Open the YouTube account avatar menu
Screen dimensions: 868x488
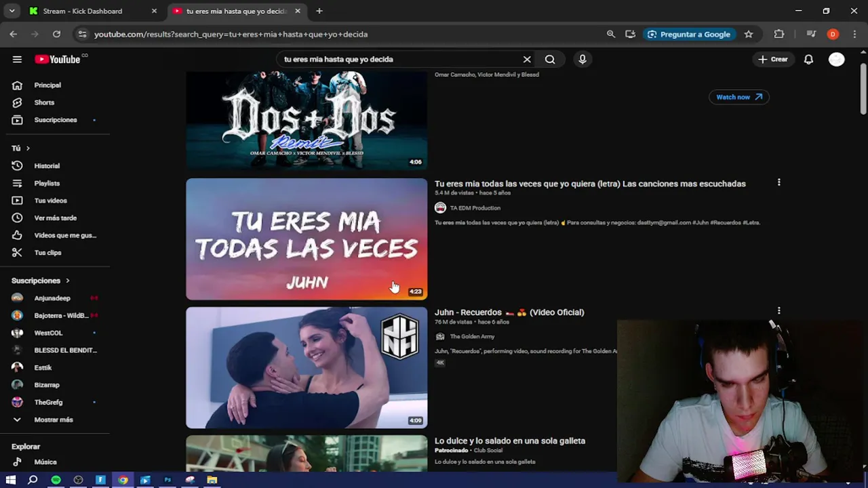[837, 59]
